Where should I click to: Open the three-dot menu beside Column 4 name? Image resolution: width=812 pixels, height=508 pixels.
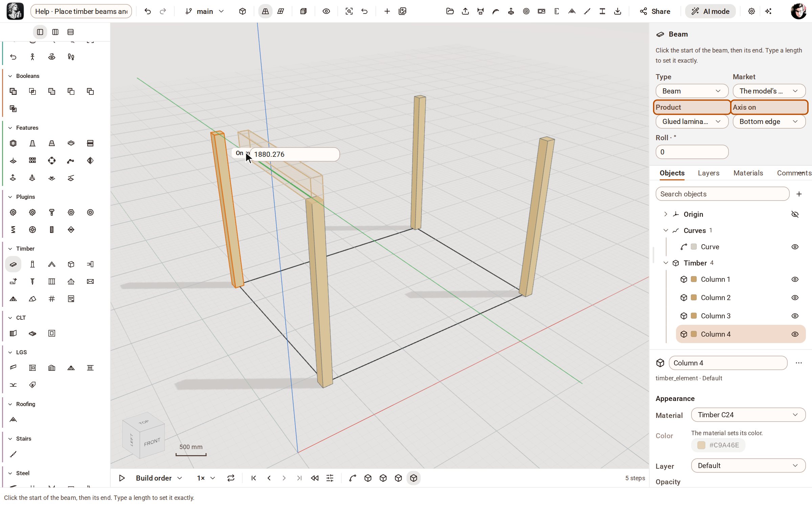[x=799, y=363]
